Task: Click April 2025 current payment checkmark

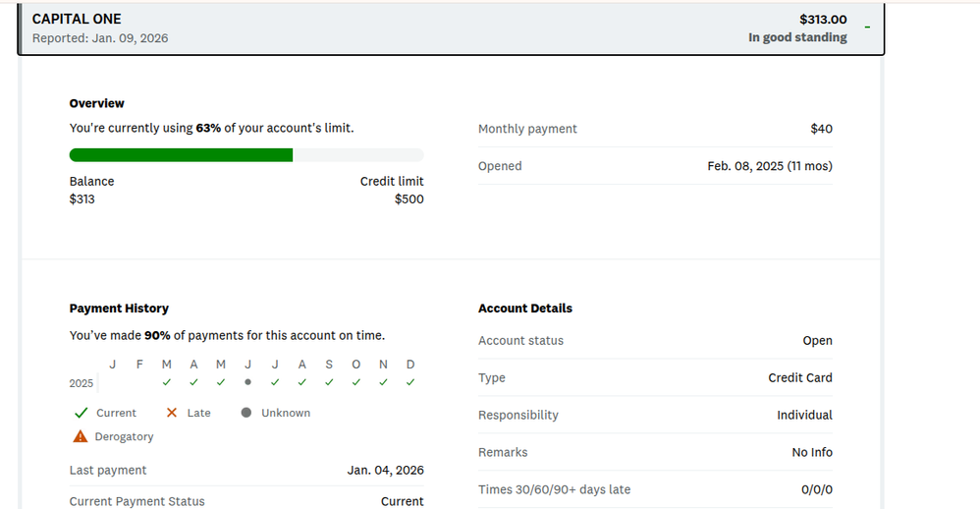Action: tap(193, 382)
